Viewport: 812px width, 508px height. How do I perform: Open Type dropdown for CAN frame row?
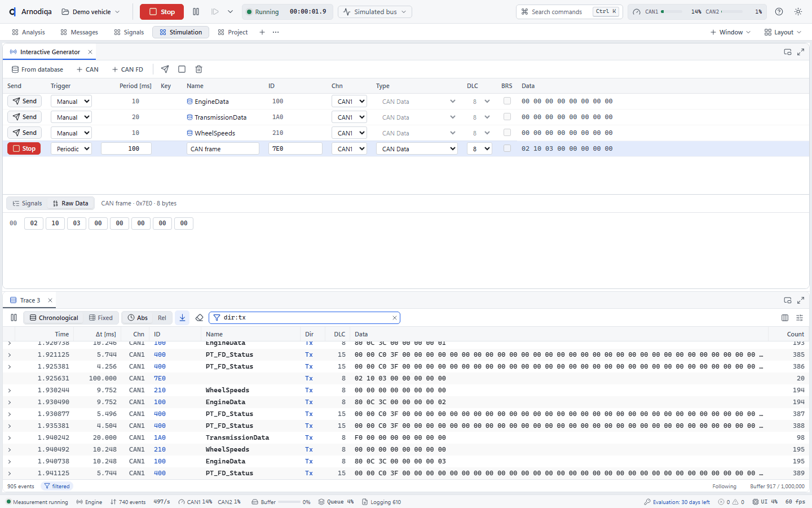(417, 149)
